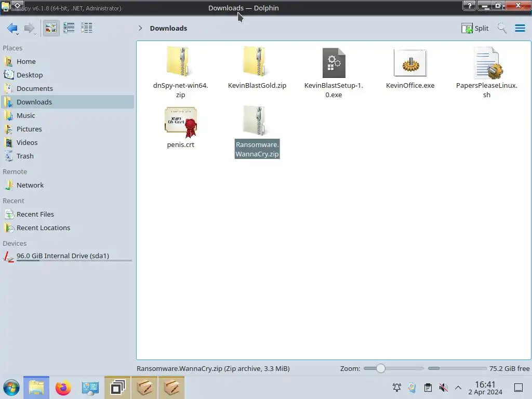Open the Dolphin file manager taskbar icon
The image size is (532, 399).
36,388
